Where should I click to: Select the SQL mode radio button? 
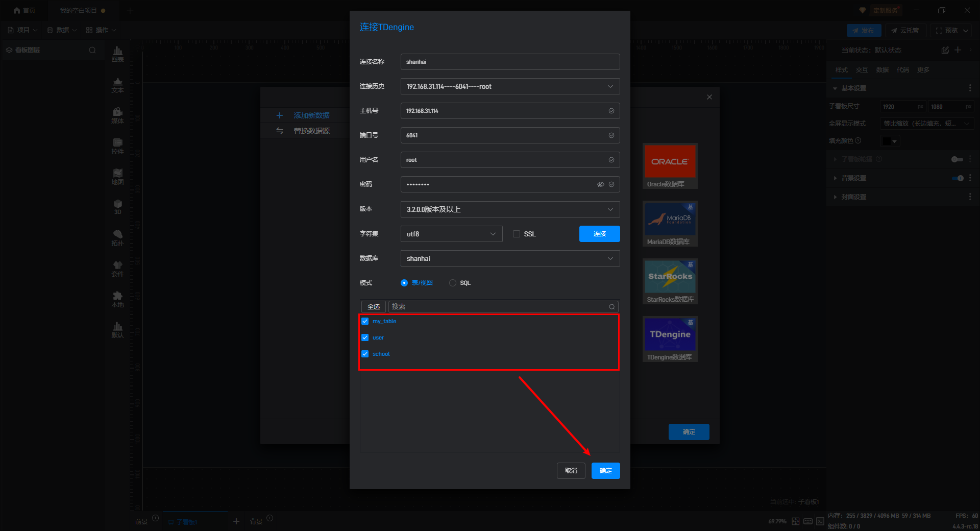pos(453,283)
